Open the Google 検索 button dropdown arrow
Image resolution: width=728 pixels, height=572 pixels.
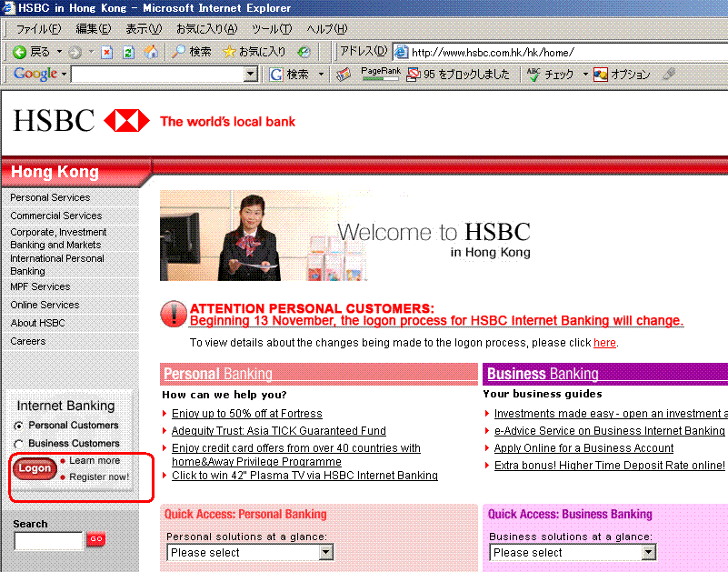tap(321, 75)
